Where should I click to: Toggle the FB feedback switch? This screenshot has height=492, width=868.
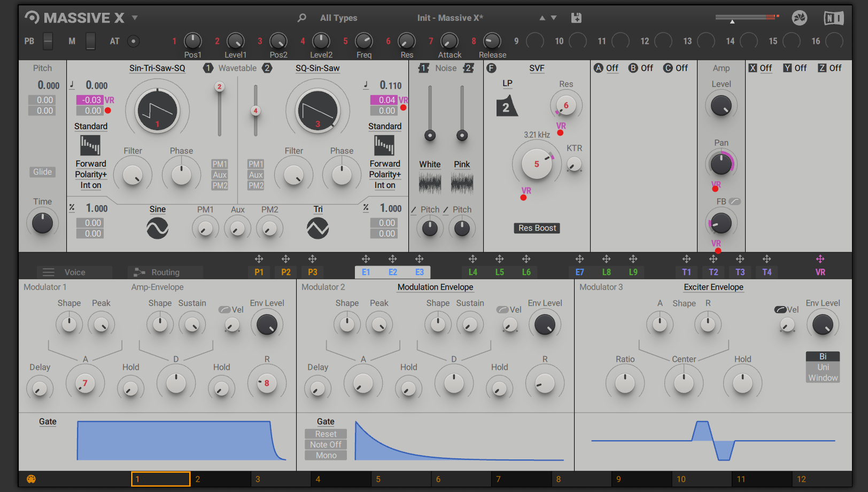point(735,201)
